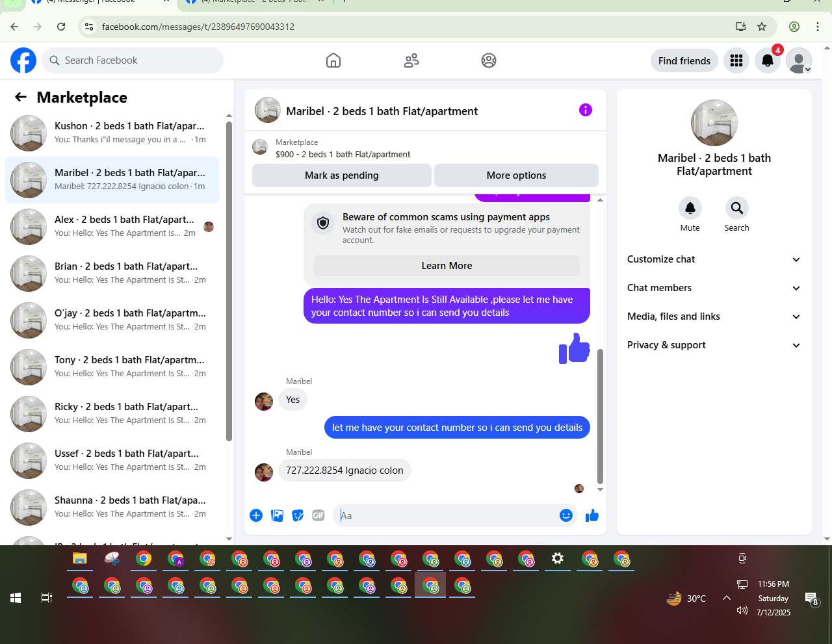Open Tony conversation
The image size is (832, 644).
coord(112,367)
